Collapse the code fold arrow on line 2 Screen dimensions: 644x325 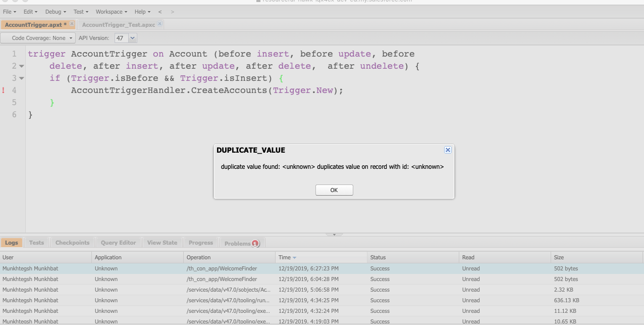22,66
